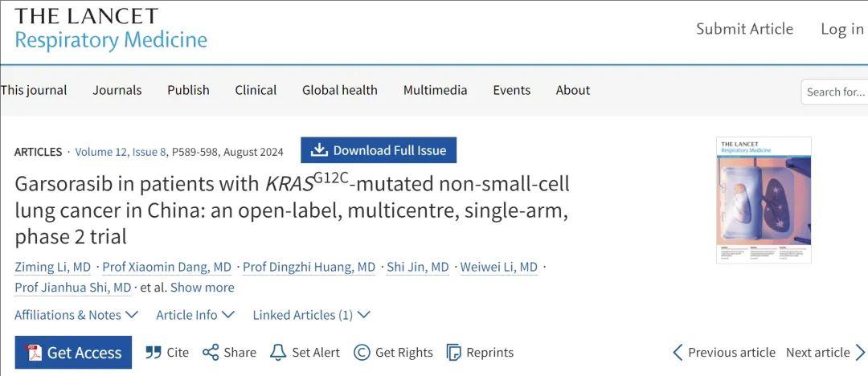Show more authors in list

(202, 288)
